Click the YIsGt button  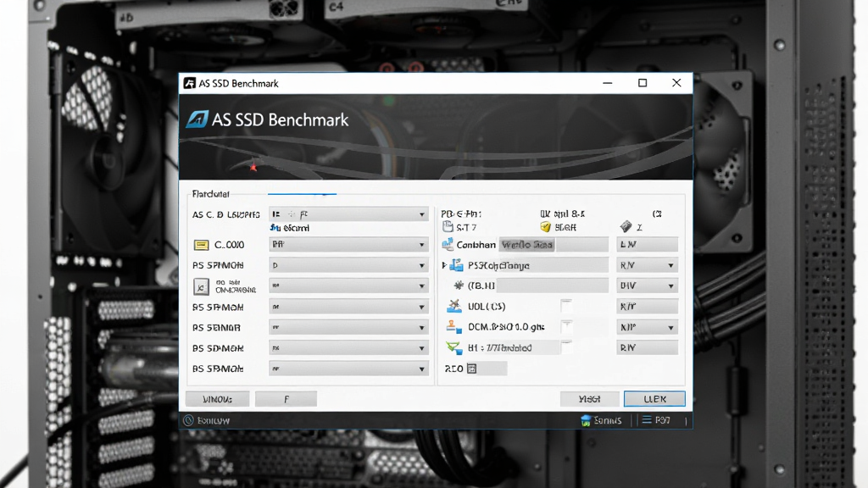(x=590, y=399)
